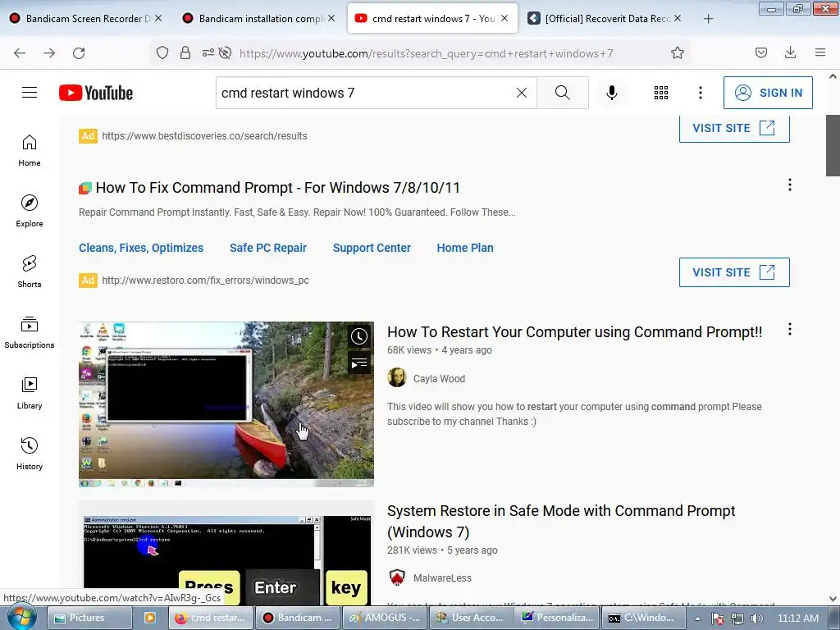
Task: Bookmark this page with the star icon
Action: tap(677, 52)
